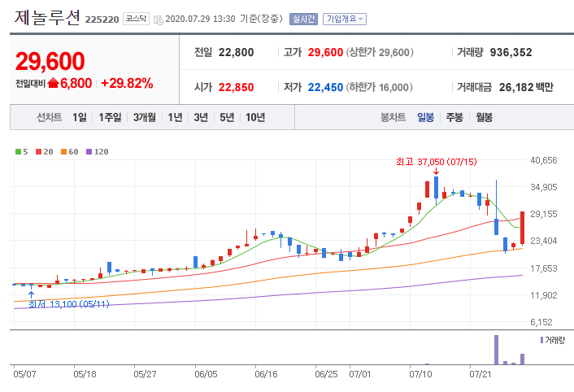Screen dimensions: 574x392
Task: Switch to 일봉 daily candle chart
Action: point(425,117)
